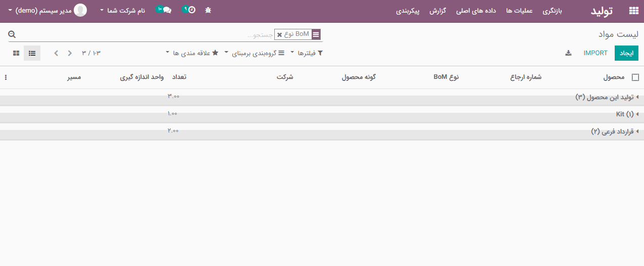The height and width of the screenshot is (266, 644).
Task: Sort by تعداد column header
Action: point(179,77)
